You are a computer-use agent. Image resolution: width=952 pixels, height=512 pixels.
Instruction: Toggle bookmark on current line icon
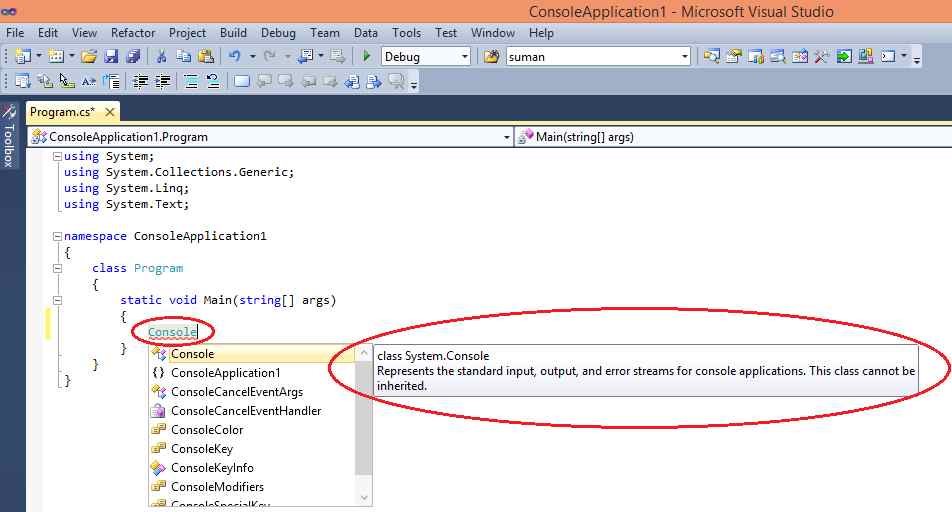[242, 81]
